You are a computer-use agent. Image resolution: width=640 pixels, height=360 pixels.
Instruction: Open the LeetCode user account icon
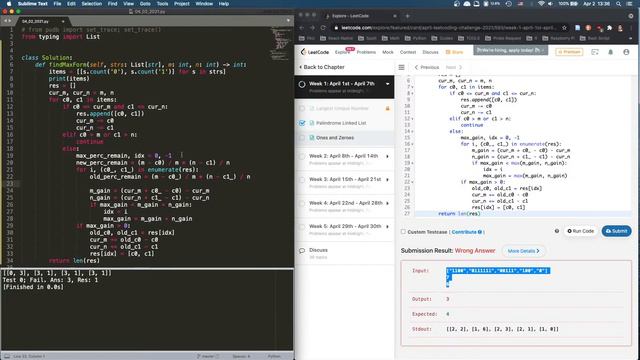pos(626,52)
